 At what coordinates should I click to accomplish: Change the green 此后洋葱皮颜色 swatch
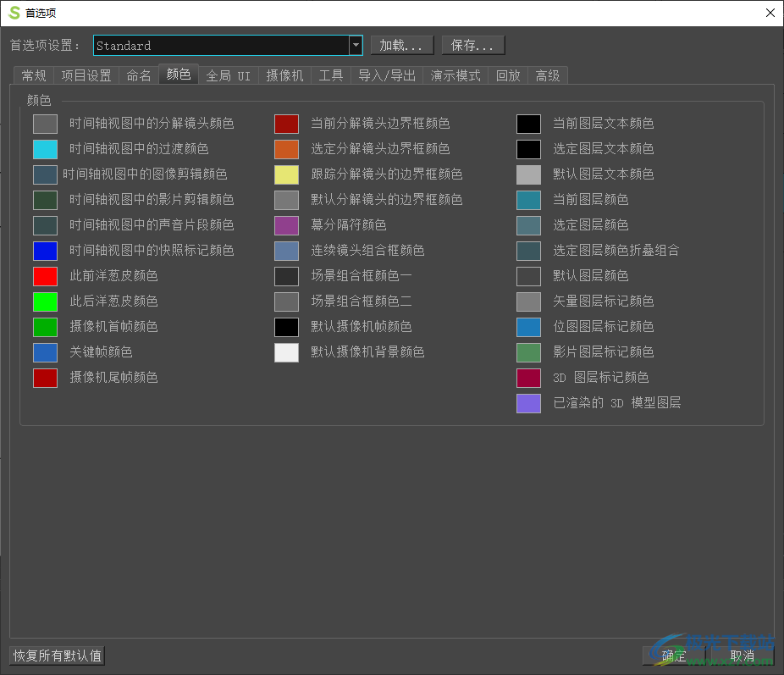pyautogui.click(x=45, y=302)
